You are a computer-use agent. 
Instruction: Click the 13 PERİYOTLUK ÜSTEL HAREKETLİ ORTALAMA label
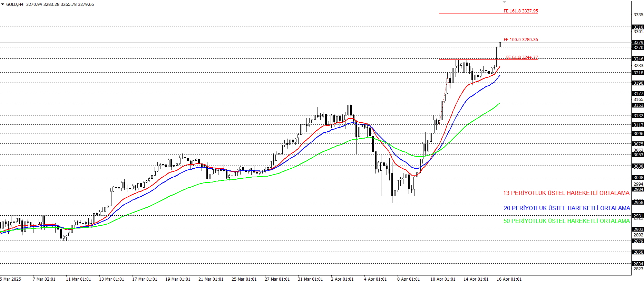click(566, 193)
